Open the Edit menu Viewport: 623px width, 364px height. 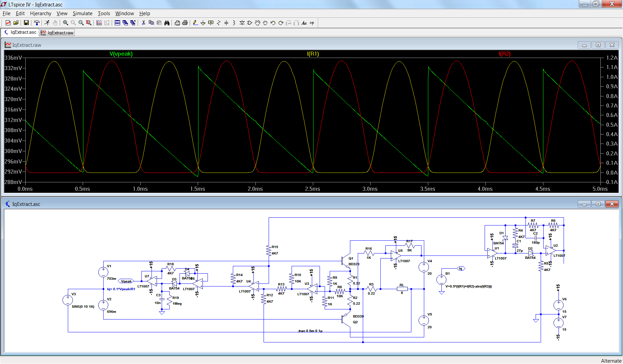pyautogui.click(x=20, y=13)
